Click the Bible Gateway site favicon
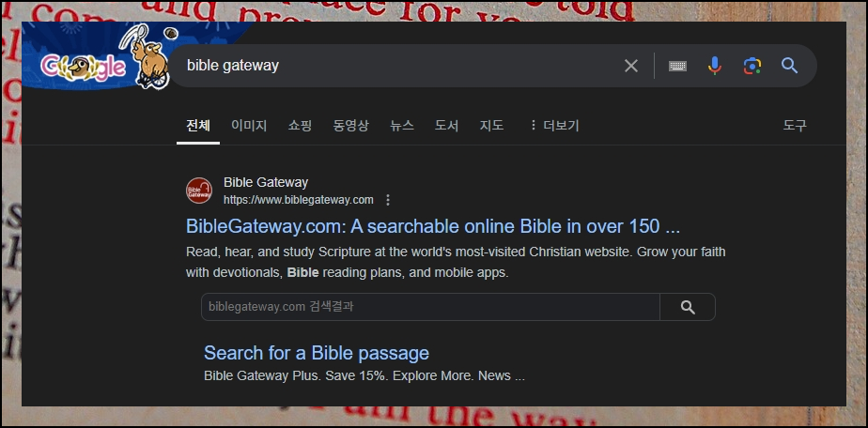The image size is (868, 428). pyautogui.click(x=199, y=191)
